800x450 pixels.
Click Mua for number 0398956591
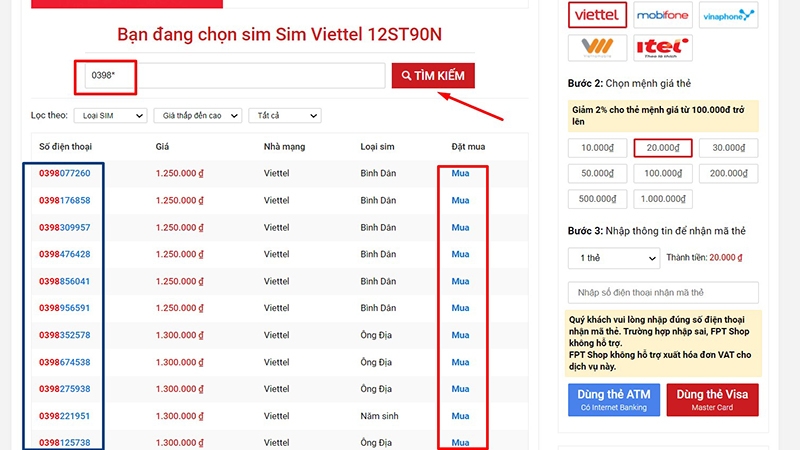(460, 308)
